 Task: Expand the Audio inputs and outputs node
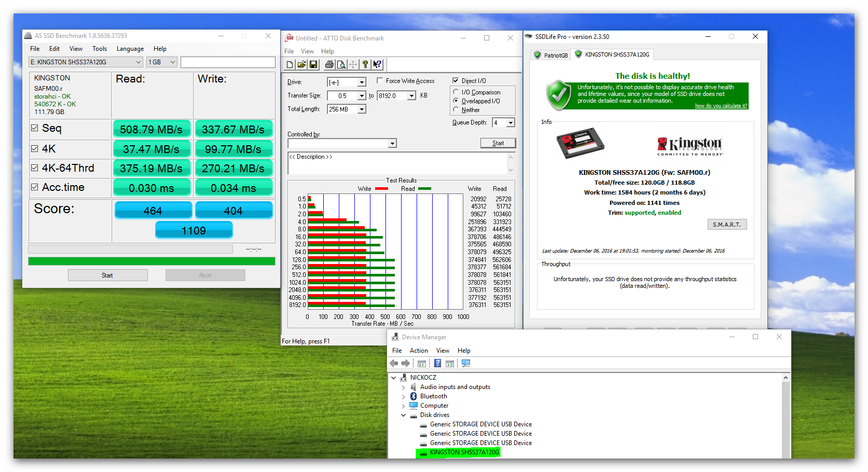coord(404,387)
